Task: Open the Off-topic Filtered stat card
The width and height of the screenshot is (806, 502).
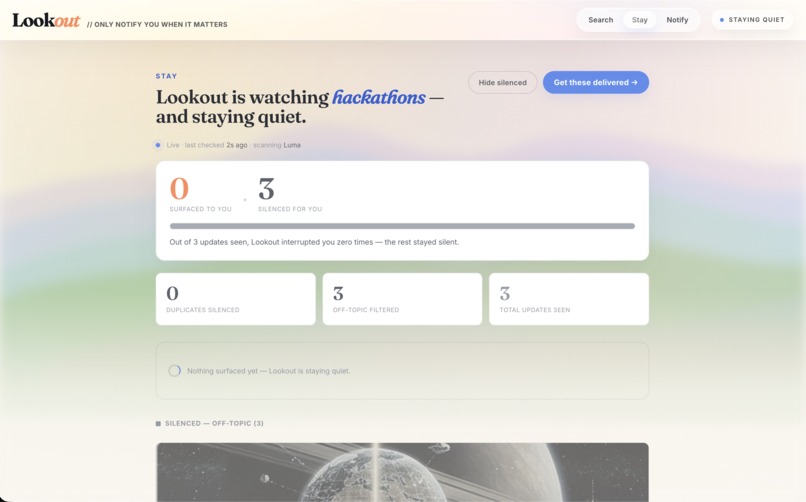Action: 402,299
